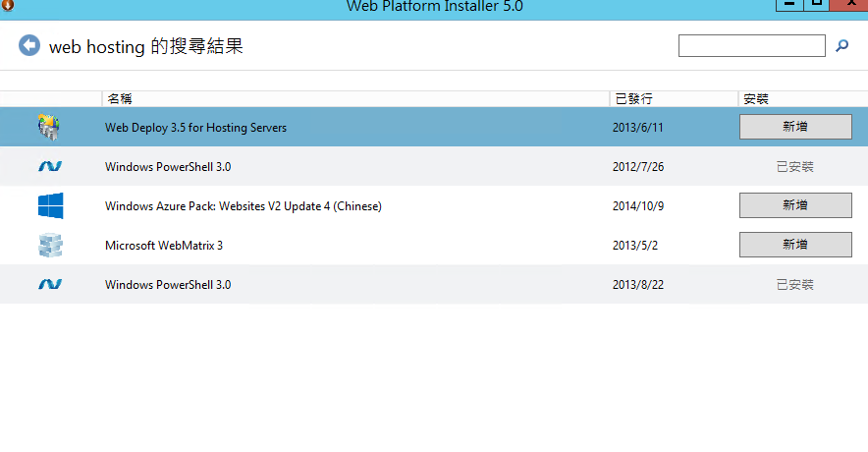The height and width of the screenshot is (452, 868).
Task: Click the Windows Azure Pack logo icon
Action: 50,205
